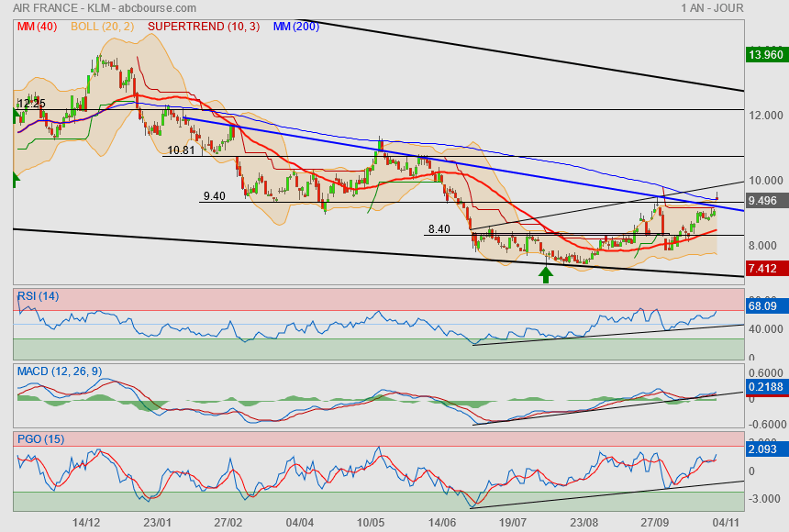This screenshot has width=789, height=532.
Task: Click the 04/04 date on the time axis
Action: (x=300, y=523)
